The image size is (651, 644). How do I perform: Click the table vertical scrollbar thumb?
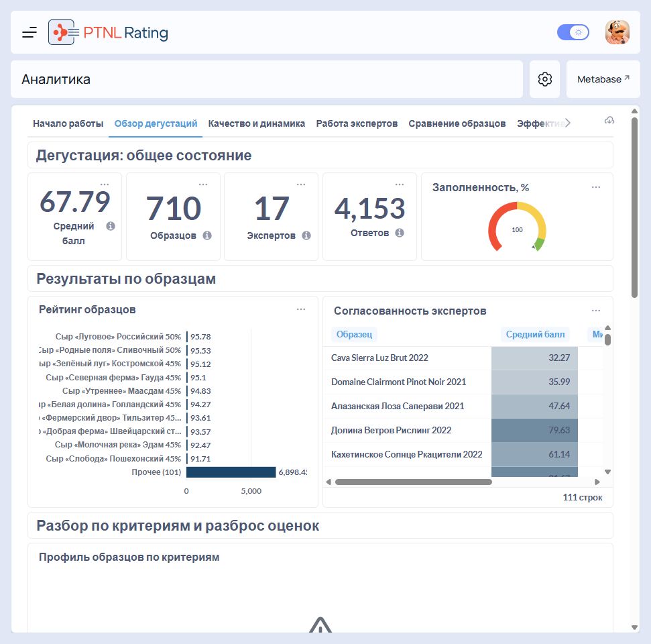tap(608, 339)
